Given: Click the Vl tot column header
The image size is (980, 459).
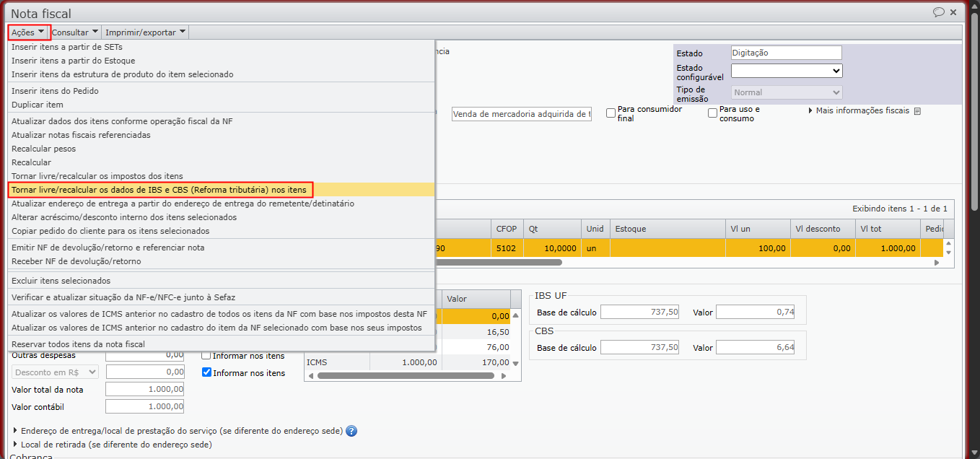Looking at the screenshot, I should [x=888, y=229].
